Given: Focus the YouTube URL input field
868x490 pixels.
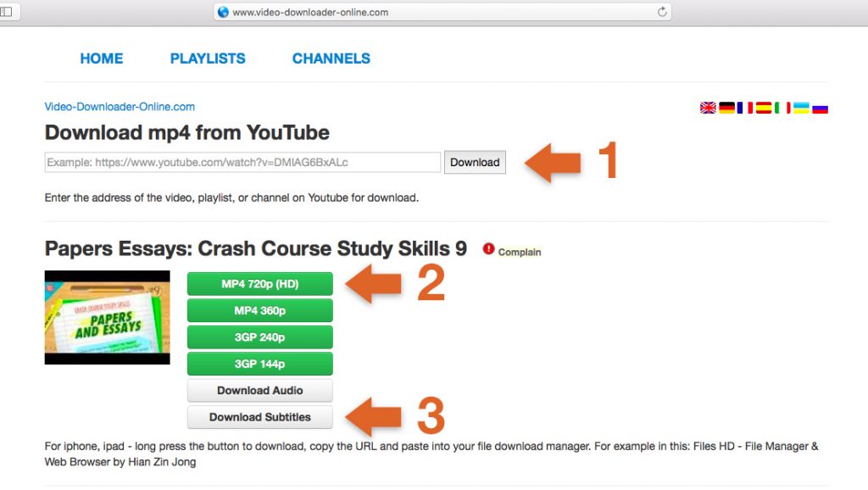Looking at the screenshot, I should click(x=242, y=162).
